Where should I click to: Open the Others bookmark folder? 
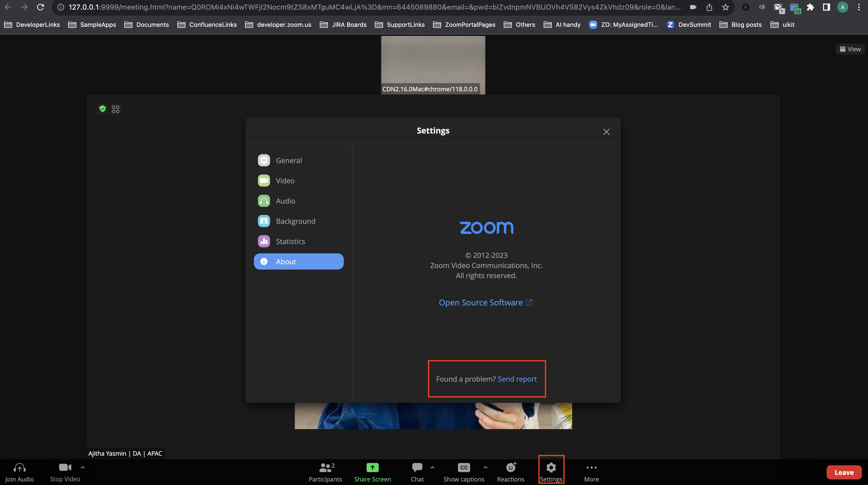(x=519, y=25)
